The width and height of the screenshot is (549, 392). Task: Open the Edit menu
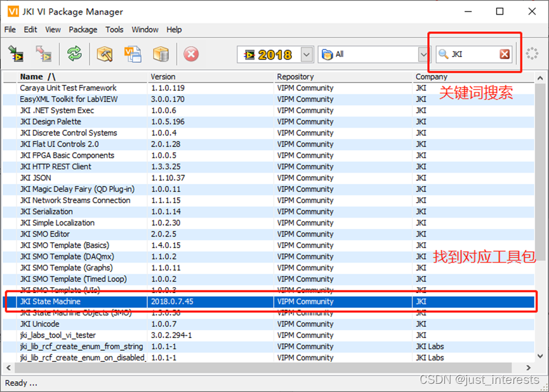(x=30, y=30)
